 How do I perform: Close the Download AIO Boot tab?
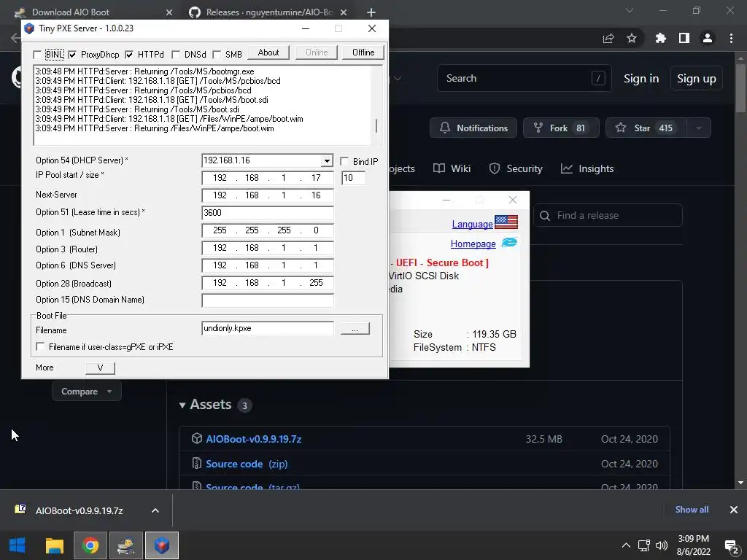[169, 12]
